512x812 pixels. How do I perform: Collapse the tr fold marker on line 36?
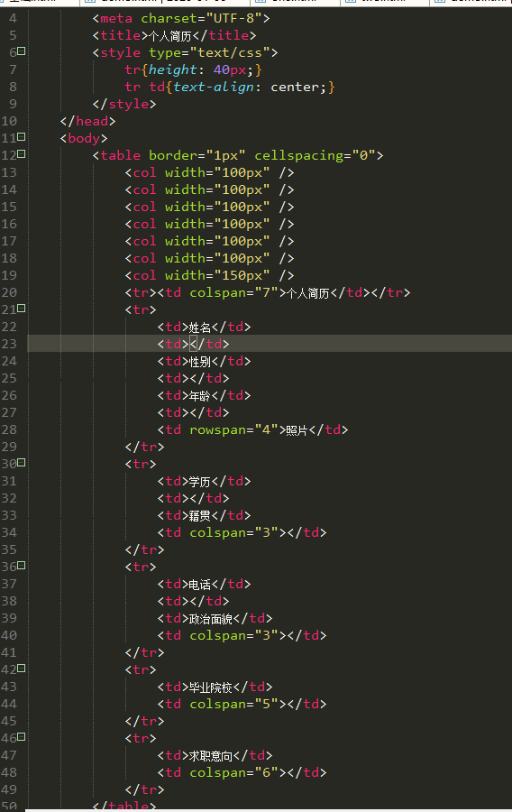pyautogui.click(x=22, y=566)
